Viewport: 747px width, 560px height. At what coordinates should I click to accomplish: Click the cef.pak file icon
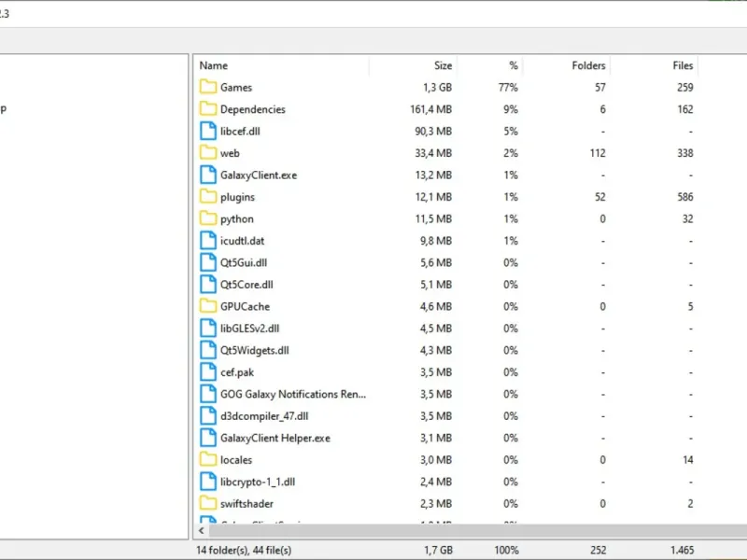coord(207,371)
